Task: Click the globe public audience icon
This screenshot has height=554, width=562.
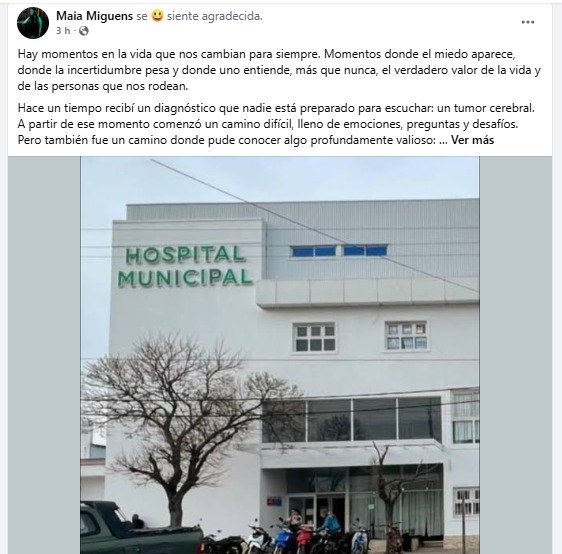Action: tap(84, 31)
